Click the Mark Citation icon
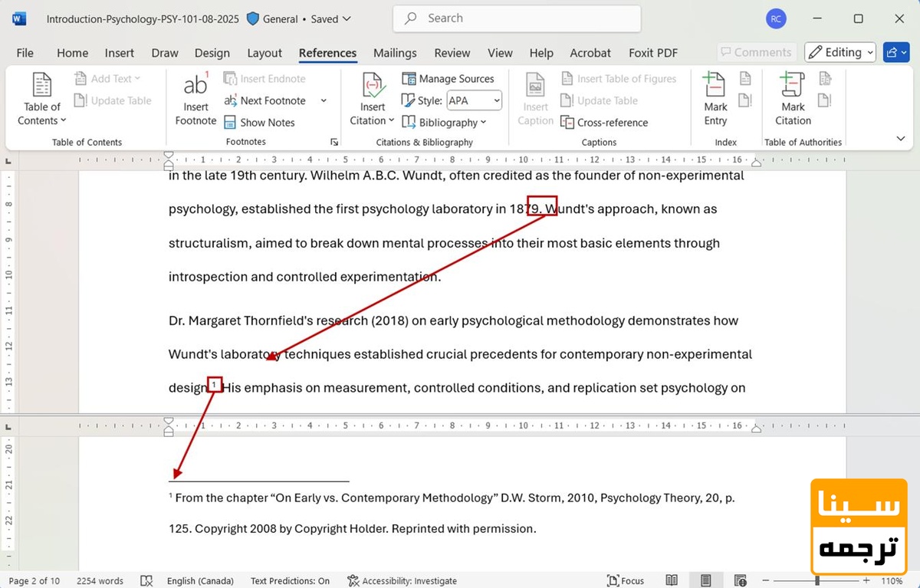This screenshot has height=588, width=920. 793,100
